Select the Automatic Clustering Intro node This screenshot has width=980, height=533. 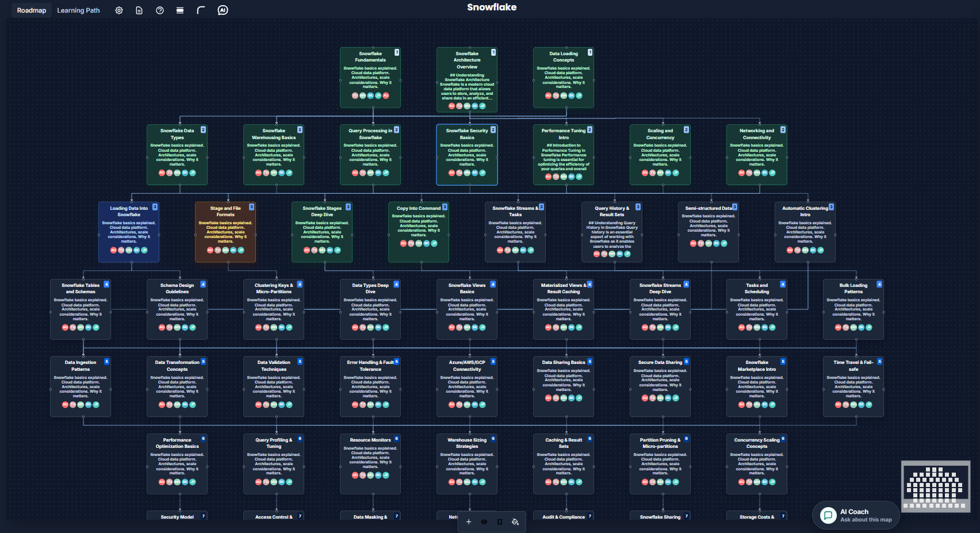tap(805, 232)
